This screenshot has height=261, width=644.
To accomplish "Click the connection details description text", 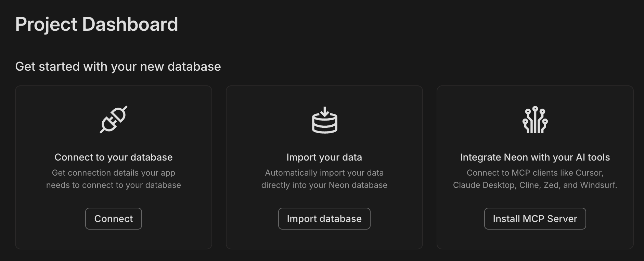I will coord(114,179).
